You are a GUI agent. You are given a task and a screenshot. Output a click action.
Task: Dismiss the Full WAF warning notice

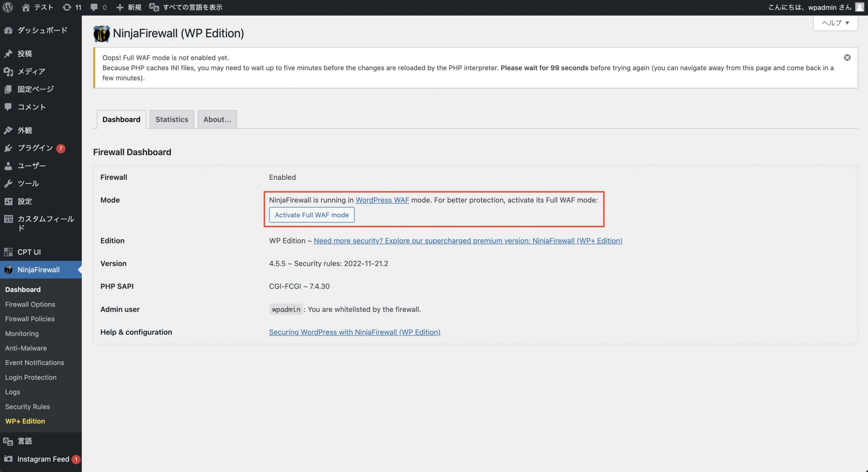[x=847, y=57]
